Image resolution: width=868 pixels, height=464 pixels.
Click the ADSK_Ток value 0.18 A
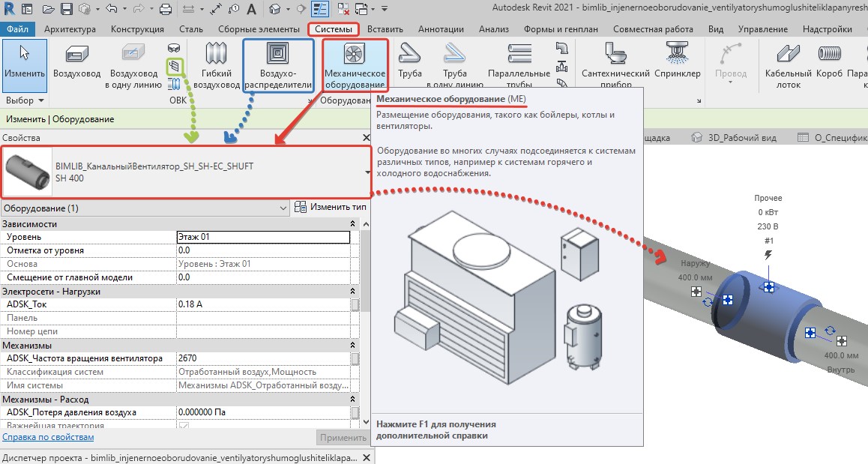[263, 304]
